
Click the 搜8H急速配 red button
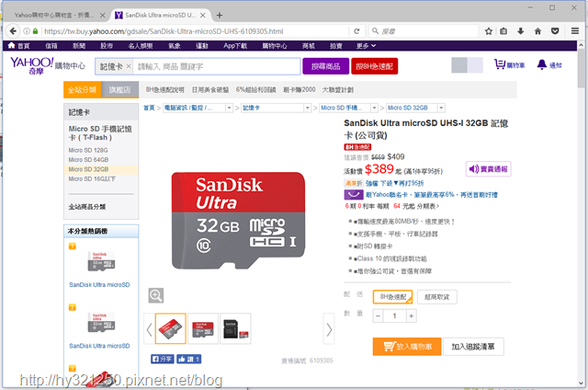pyautogui.click(x=374, y=66)
